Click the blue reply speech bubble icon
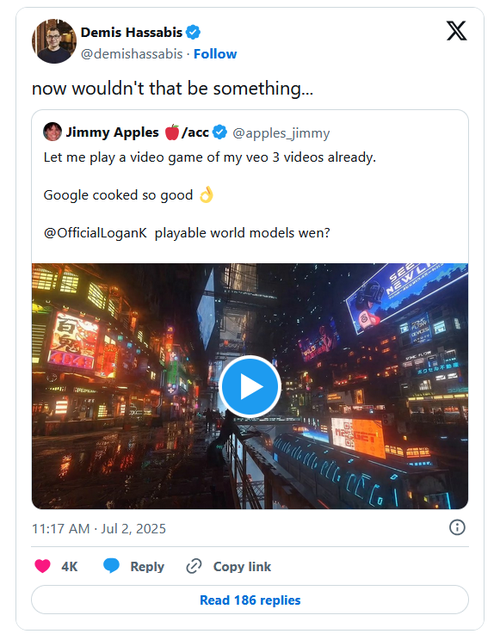The width and height of the screenshot is (500, 640). 111,566
